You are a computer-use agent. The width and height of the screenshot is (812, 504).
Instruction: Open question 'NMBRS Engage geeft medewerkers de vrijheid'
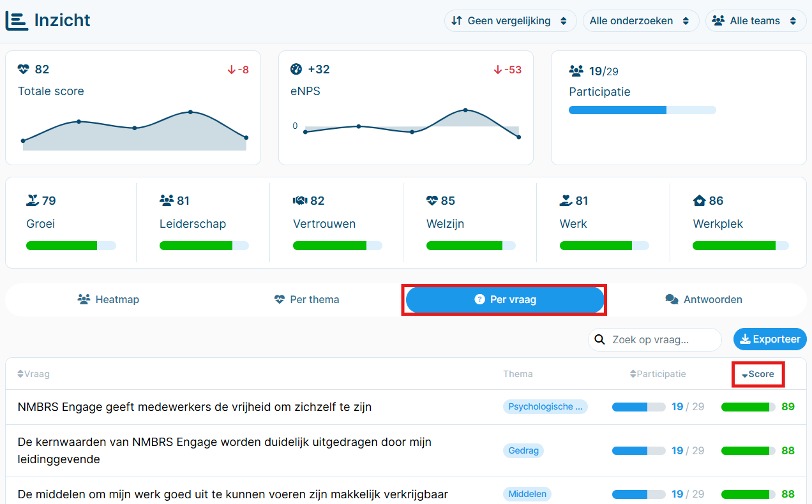(195, 407)
